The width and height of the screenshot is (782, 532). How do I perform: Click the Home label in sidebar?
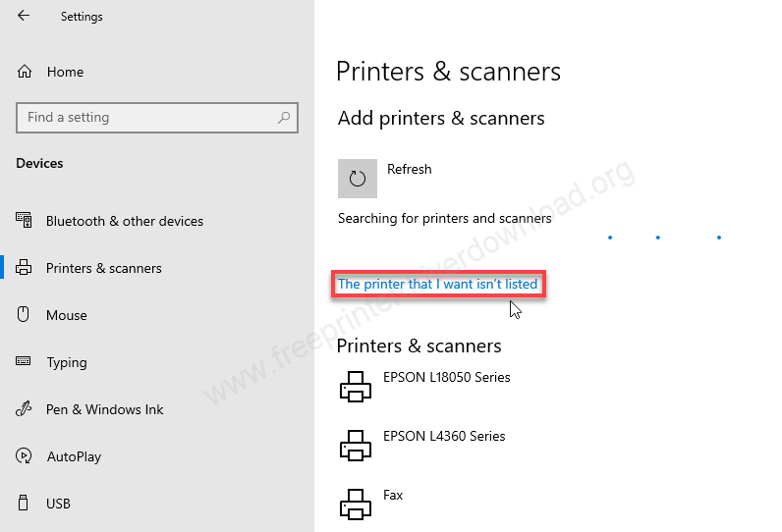tap(65, 72)
